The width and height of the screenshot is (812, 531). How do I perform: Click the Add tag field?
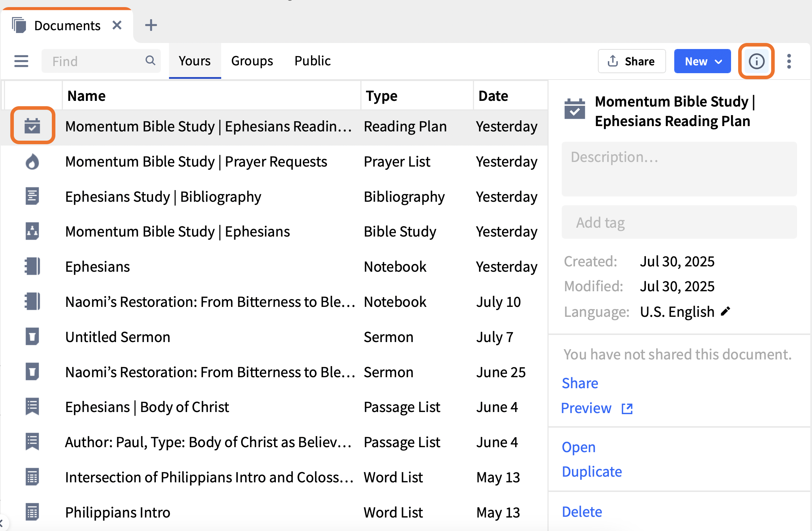pyautogui.click(x=679, y=222)
